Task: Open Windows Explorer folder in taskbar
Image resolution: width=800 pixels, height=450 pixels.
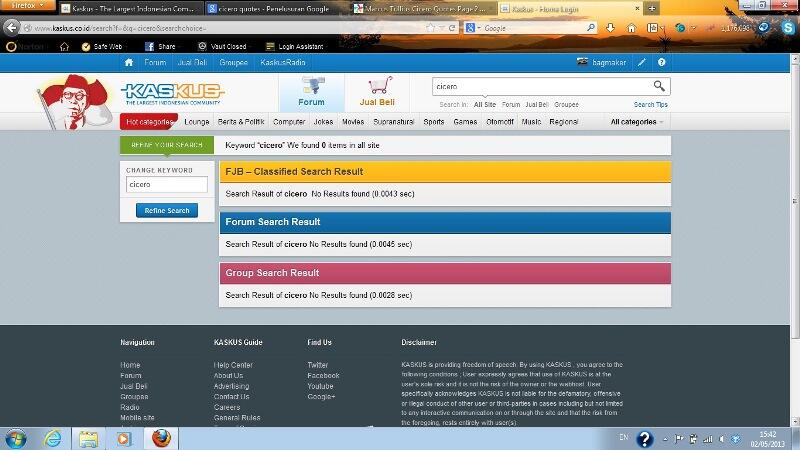Action: coord(88,439)
